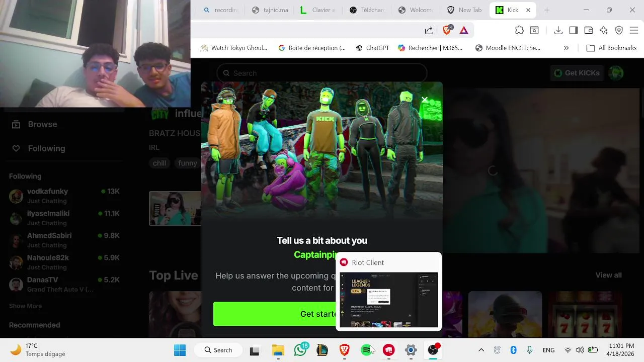Click the taskbar Search box

(218, 350)
